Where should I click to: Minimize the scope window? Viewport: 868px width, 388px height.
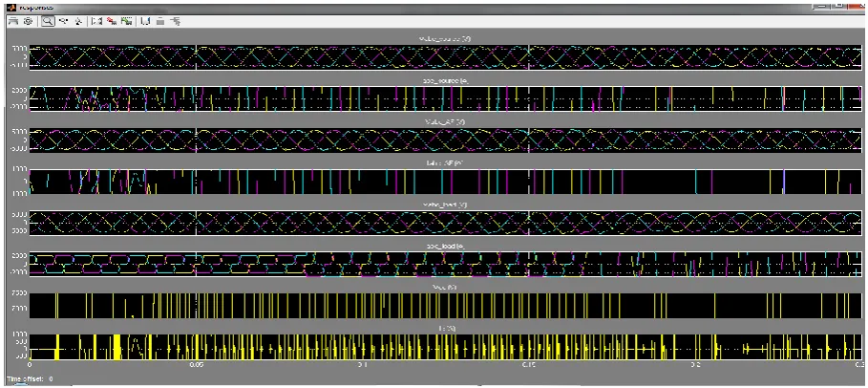(x=822, y=5)
